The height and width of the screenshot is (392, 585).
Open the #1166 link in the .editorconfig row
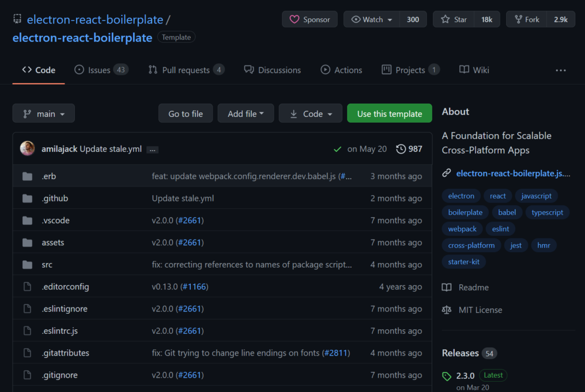pyautogui.click(x=194, y=286)
